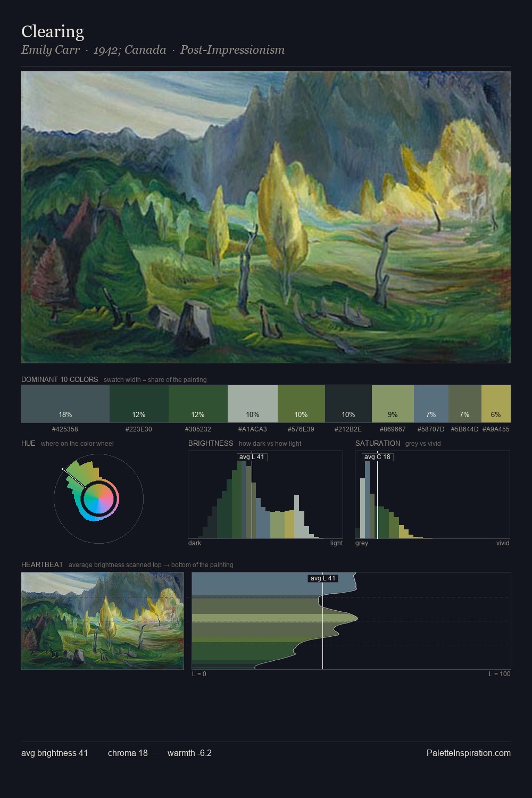This screenshot has width=532, height=798.
Task: Click the L = 100 axis label
Action: (x=500, y=674)
